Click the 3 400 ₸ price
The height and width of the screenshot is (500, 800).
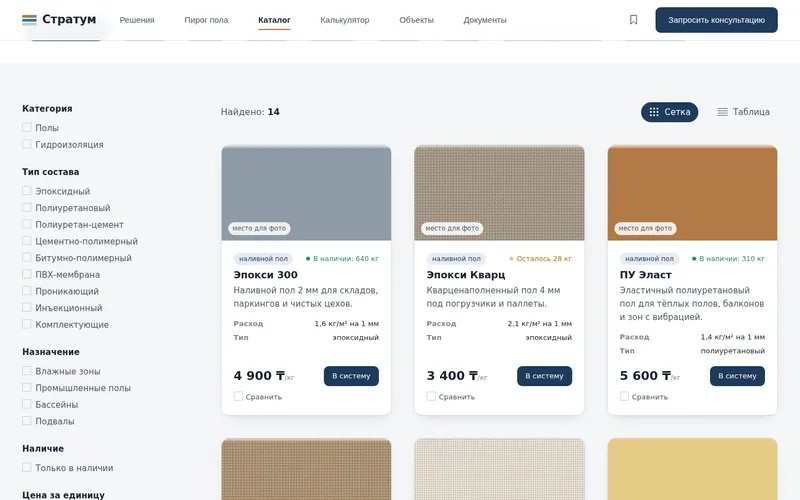[x=457, y=376]
